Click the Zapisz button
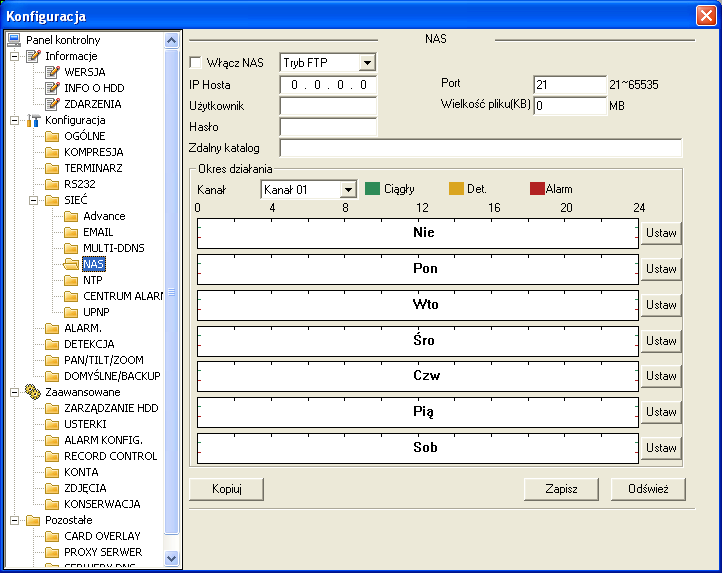 (x=561, y=489)
